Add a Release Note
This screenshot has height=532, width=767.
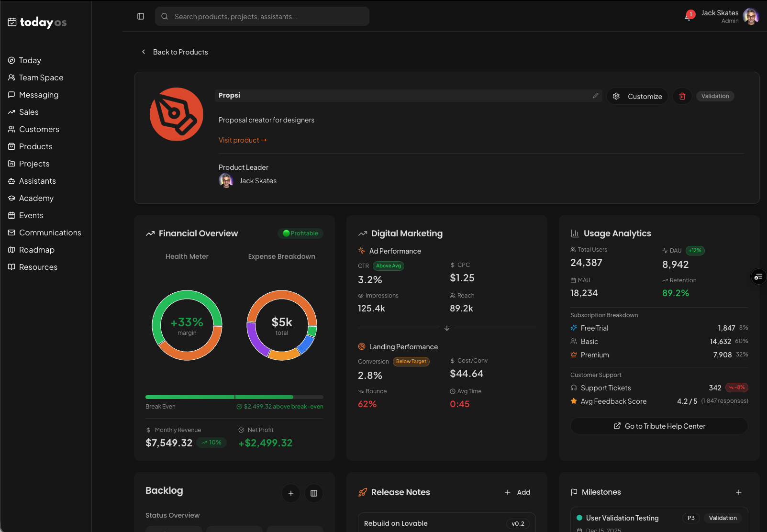click(x=518, y=492)
